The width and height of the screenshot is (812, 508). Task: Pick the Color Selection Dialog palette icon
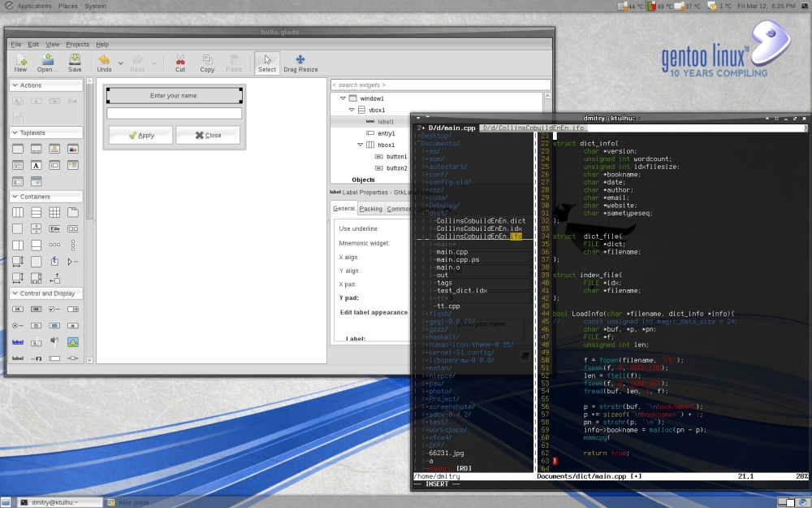(x=73, y=150)
